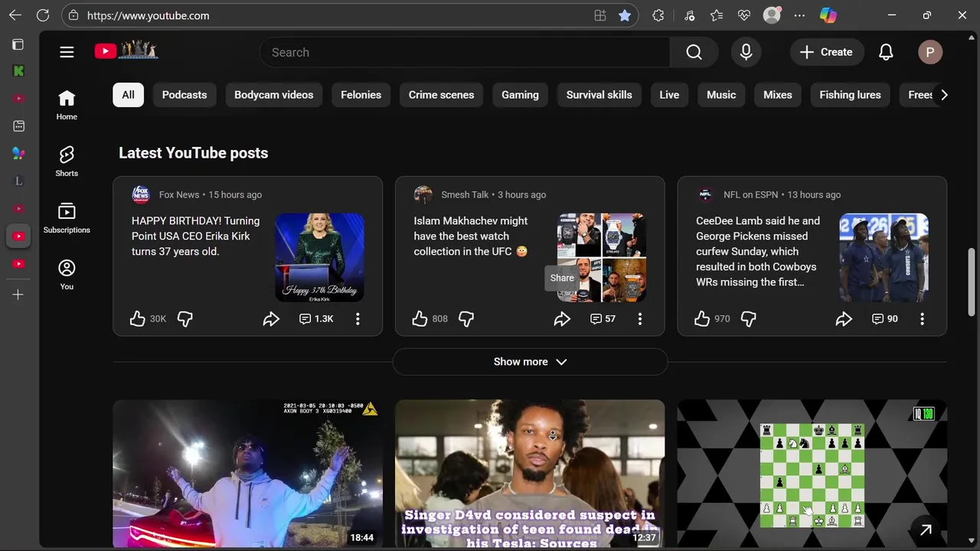Image resolution: width=980 pixels, height=551 pixels.
Task: Dislike the Smesh Talk post
Action: 466,318
